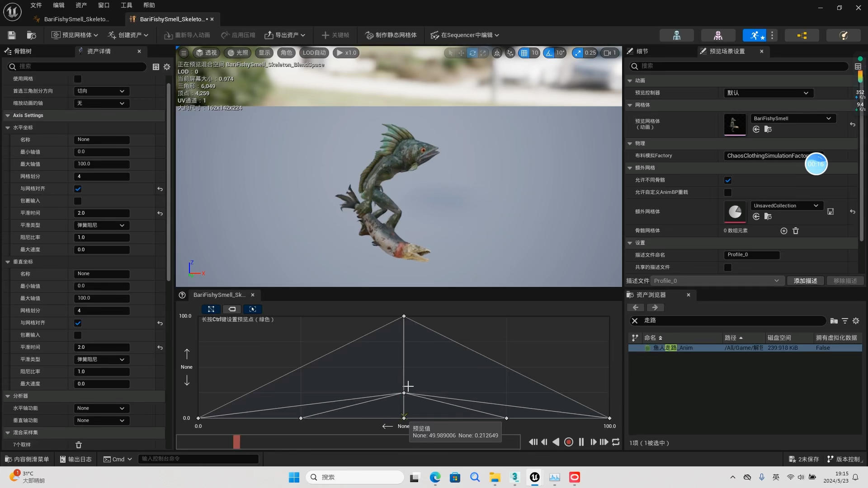
Task: Open viewport hamburger options menu
Action: [x=184, y=53]
